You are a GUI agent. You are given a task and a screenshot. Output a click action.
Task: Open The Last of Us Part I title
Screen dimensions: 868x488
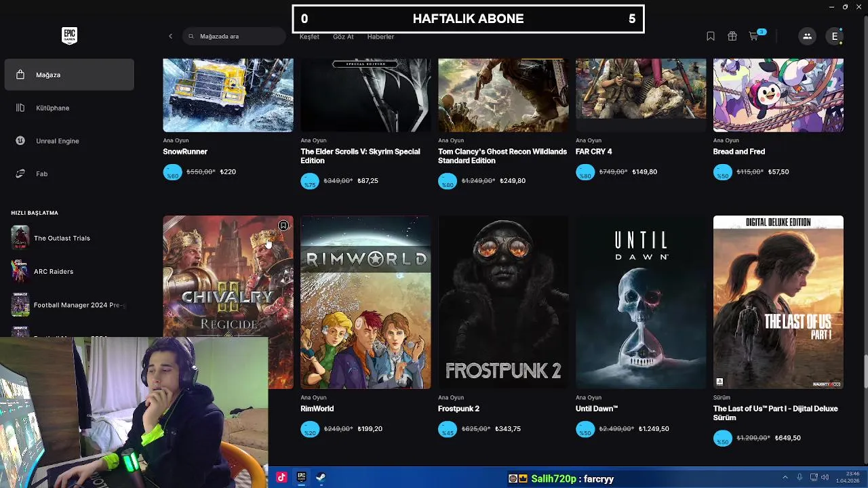pyautogui.click(x=775, y=413)
